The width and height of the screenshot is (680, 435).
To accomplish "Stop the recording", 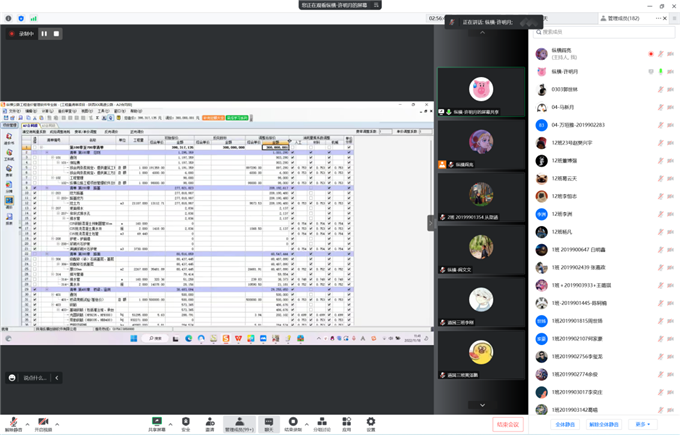I will pyautogui.click(x=57, y=33).
